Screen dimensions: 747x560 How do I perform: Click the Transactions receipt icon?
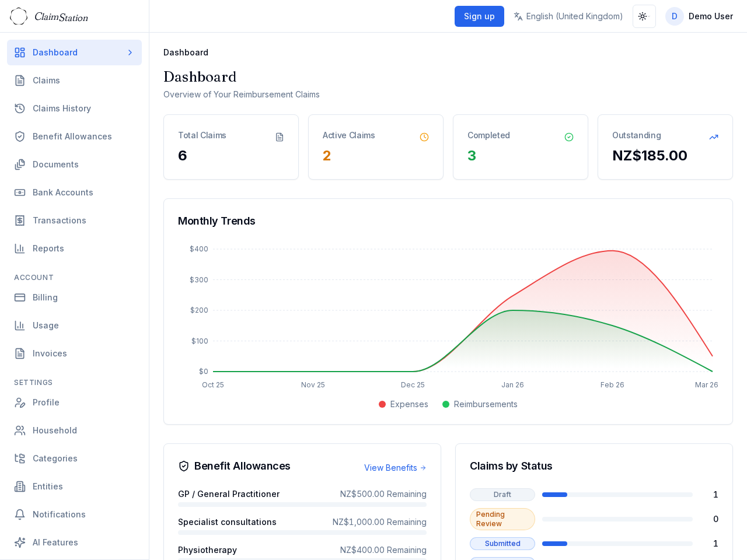pyautogui.click(x=20, y=220)
